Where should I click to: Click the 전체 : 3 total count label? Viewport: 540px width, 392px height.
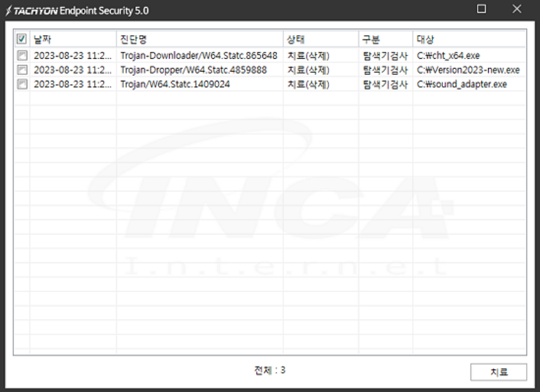(270, 370)
